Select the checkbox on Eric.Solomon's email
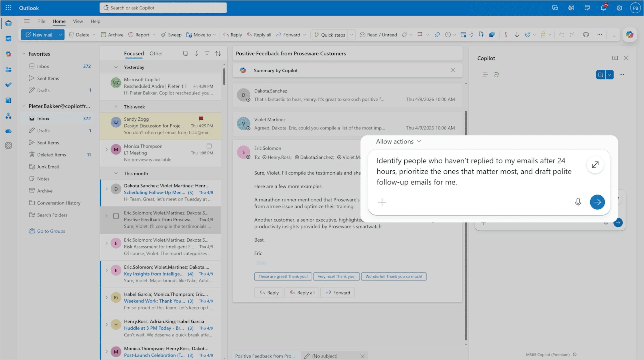The image size is (644, 360). 116,216
